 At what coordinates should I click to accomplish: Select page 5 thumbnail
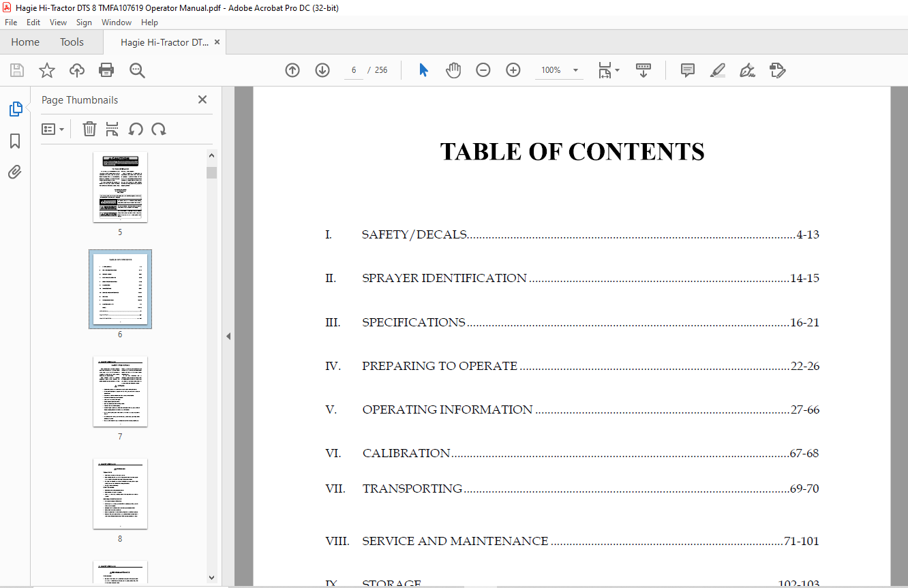[x=120, y=187]
